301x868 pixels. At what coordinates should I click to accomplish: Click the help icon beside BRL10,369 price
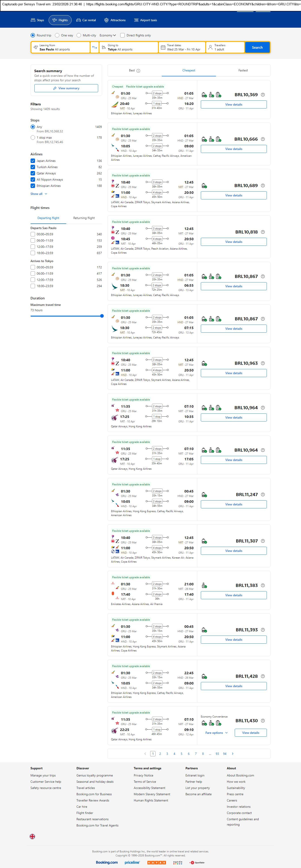[x=263, y=95]
